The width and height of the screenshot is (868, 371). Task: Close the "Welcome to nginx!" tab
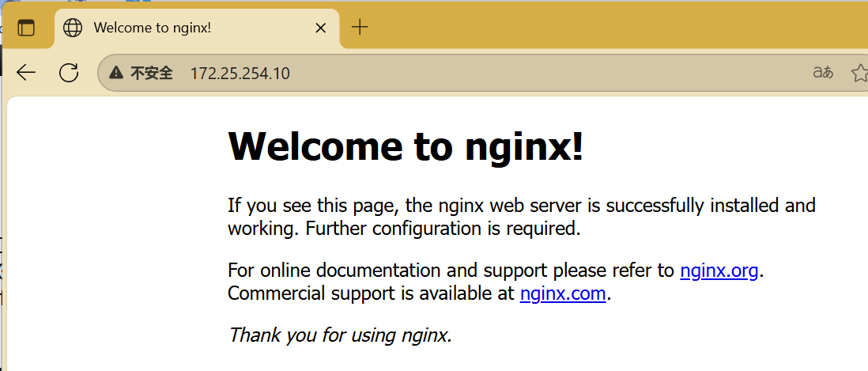point(320,28)
